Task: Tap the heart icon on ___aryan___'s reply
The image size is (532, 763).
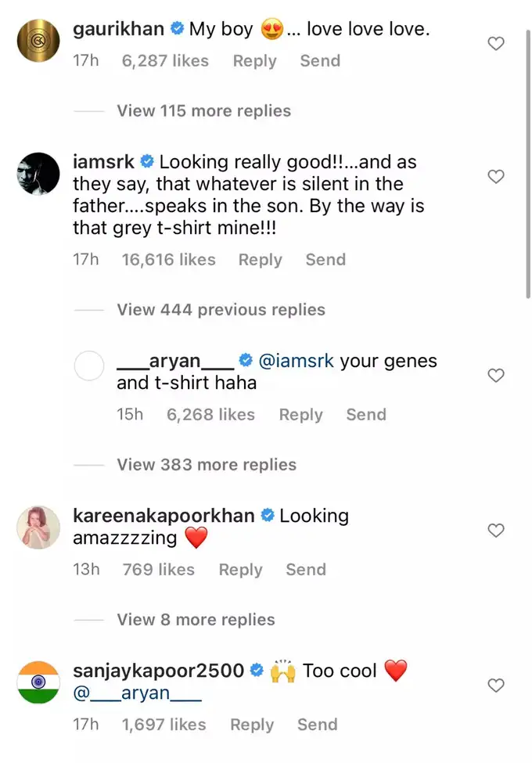Action: tap(496, 376)
